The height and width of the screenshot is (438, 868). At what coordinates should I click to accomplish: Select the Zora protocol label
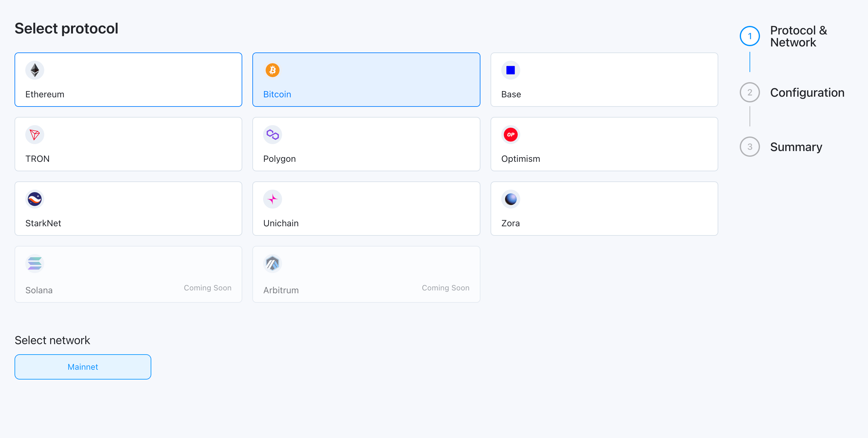(x=510, y=223)
